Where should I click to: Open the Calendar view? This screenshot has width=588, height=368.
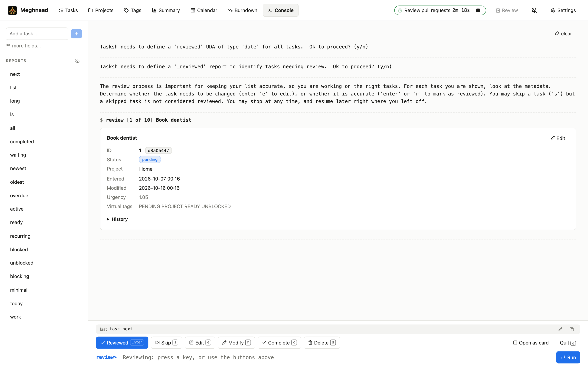(204, 10)
